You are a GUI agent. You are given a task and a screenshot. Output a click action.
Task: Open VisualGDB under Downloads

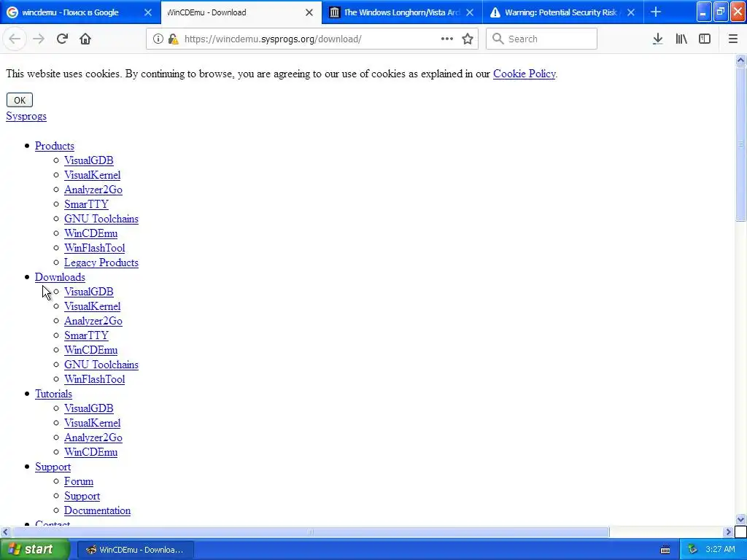pos(88,292)
